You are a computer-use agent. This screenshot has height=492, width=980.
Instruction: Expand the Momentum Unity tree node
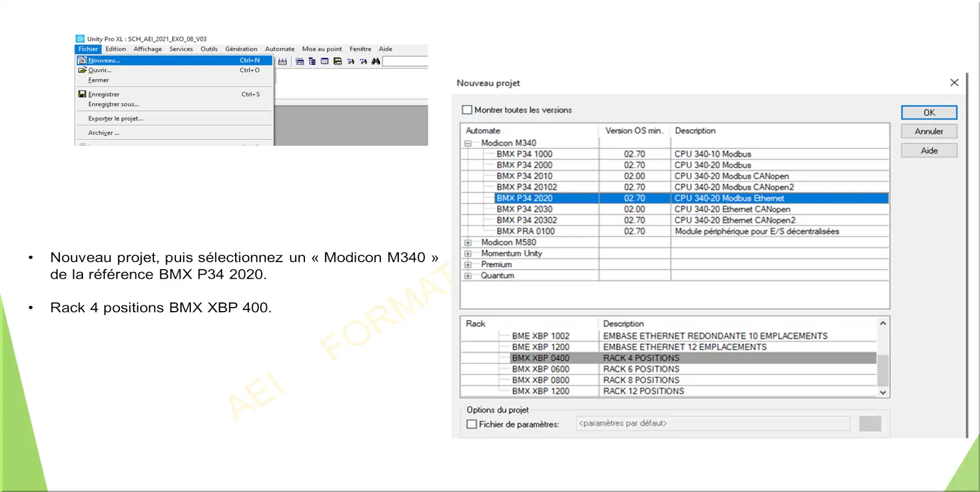(x=468, y=253)
